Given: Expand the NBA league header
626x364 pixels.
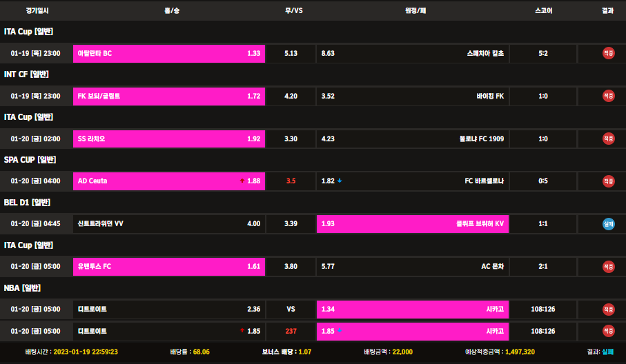Looking at the screenshot, I should [x=22, y=288].
